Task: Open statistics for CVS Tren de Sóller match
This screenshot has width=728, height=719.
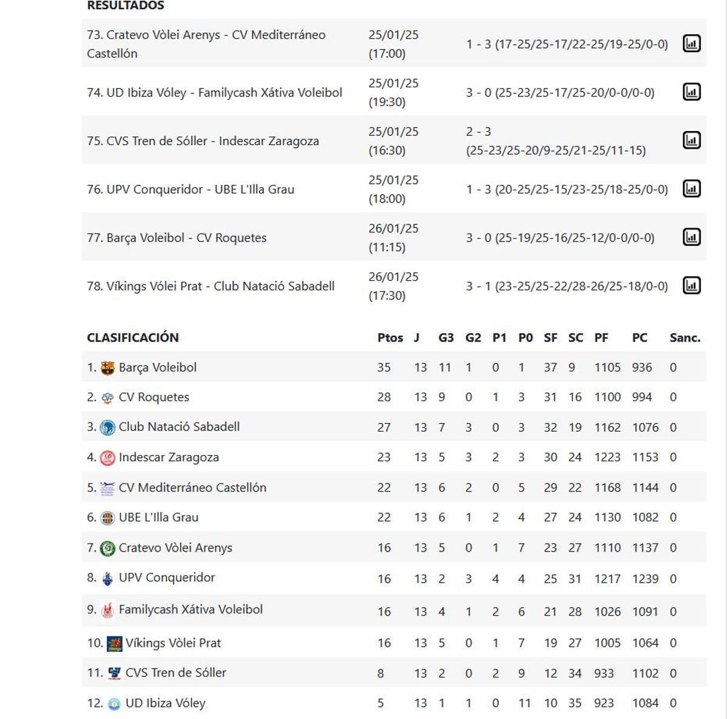Action: [x=691, y=140]
